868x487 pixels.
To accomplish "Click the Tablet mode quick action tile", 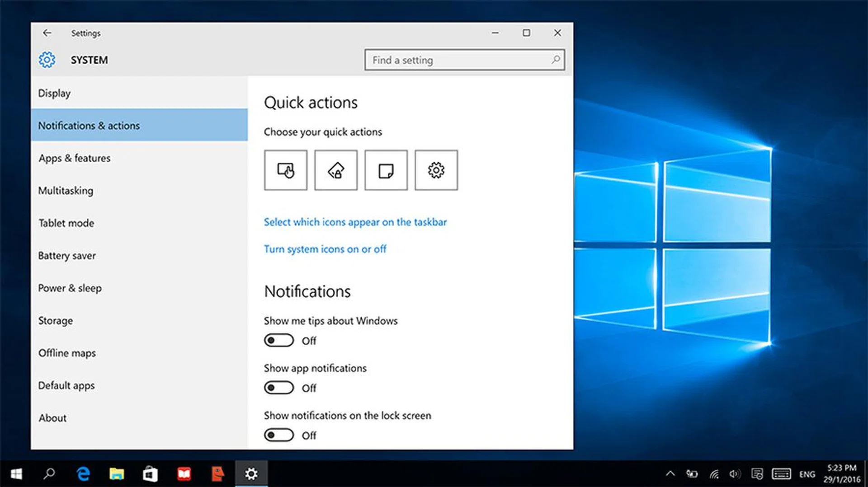I will 285,170.
